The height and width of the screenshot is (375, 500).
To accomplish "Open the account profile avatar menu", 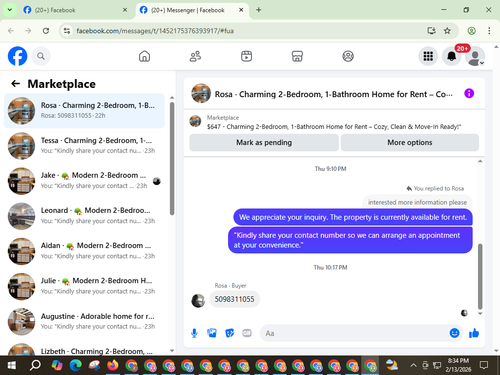I will click(475, 56).
